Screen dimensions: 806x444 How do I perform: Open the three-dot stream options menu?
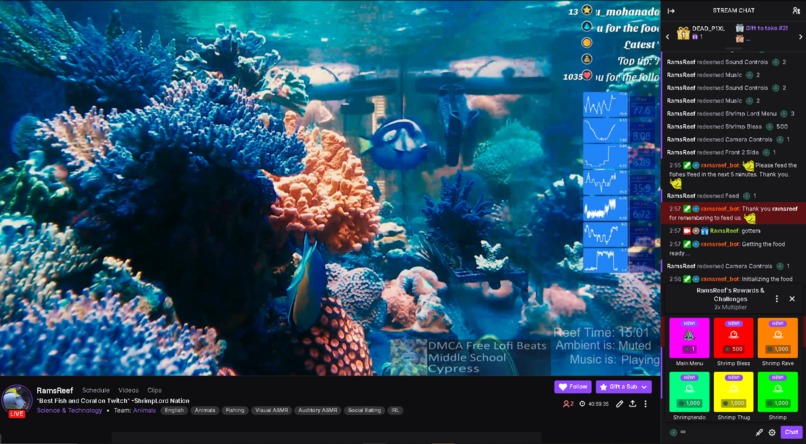click(646, 404)
